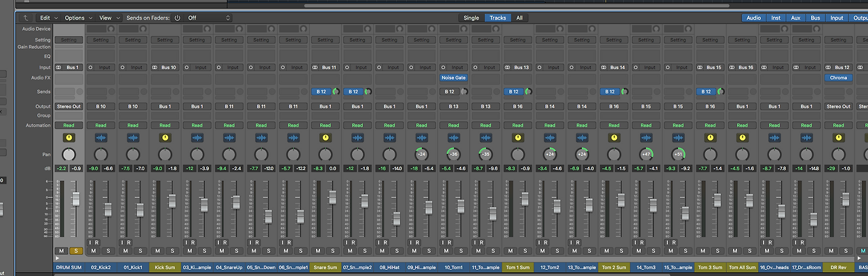Click the yellow aux icon on Kick Sum strip

165,138
